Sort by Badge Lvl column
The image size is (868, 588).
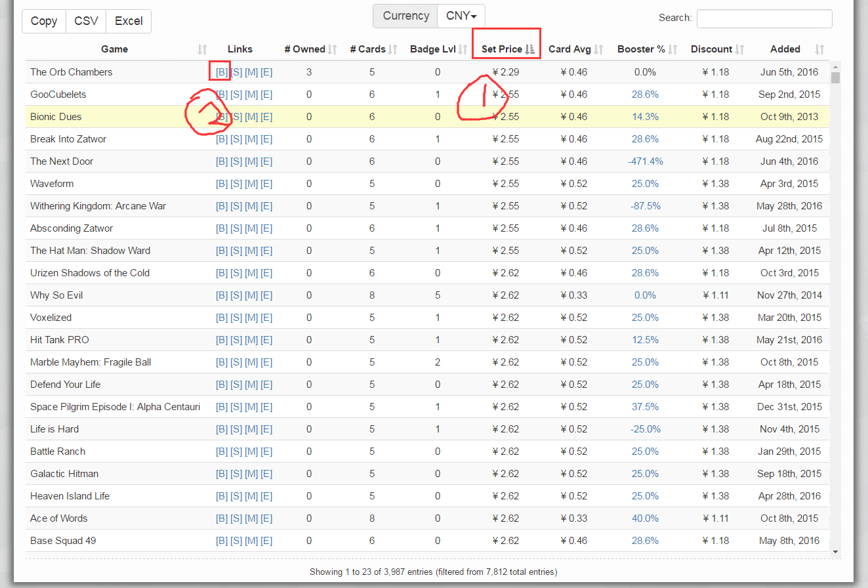[438, 49]
